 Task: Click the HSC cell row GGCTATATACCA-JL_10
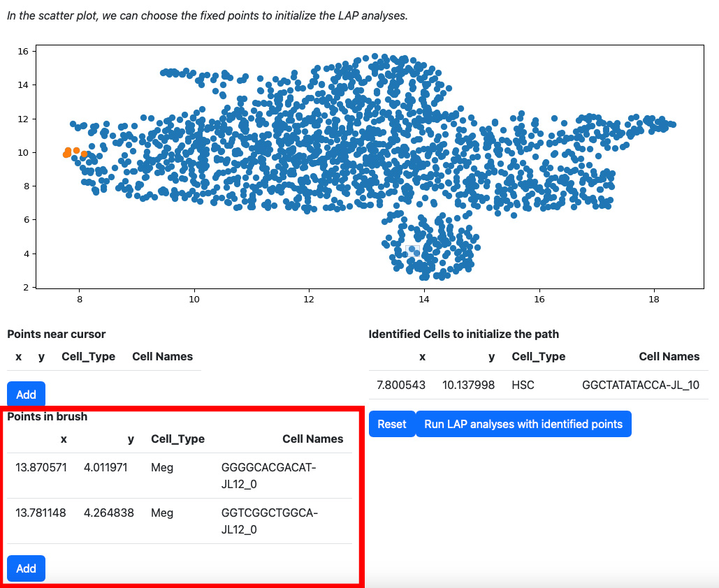pyautogui.click(x=538, y=385)
